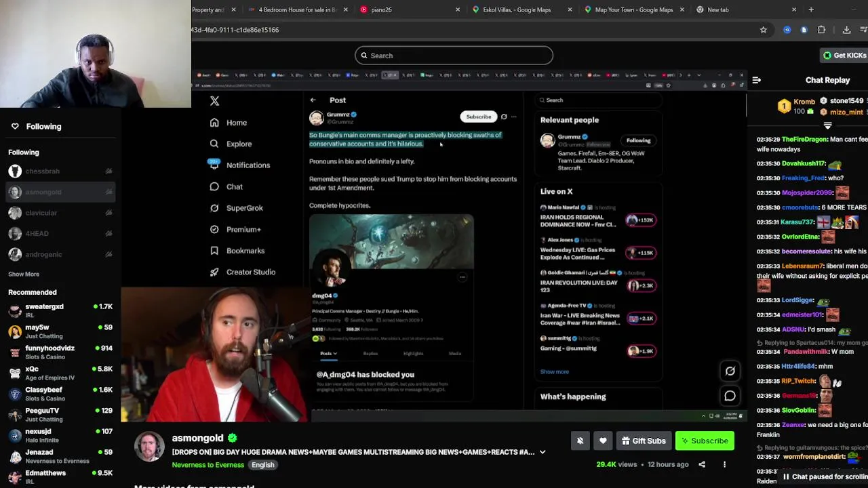The image size is (868, 488).
Task: Click the Neverness to Everness category link
Action: 208,465
